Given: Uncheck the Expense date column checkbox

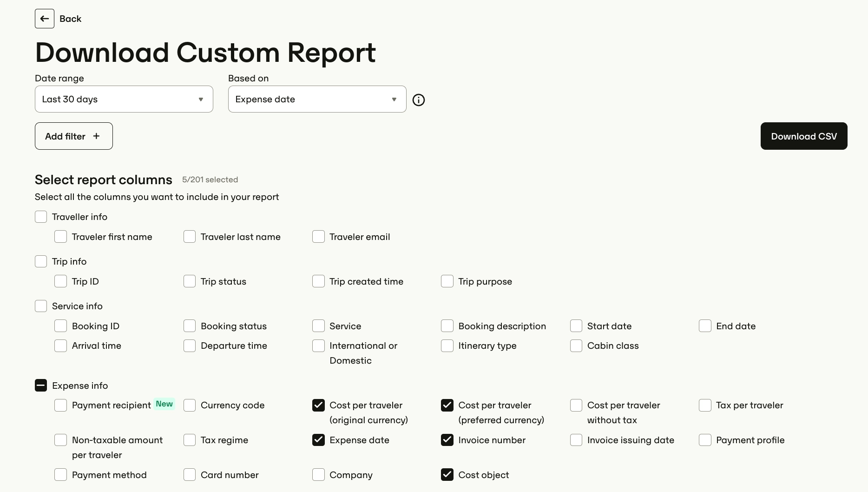Looking at the screenshot, I should (x=318, y=440).
